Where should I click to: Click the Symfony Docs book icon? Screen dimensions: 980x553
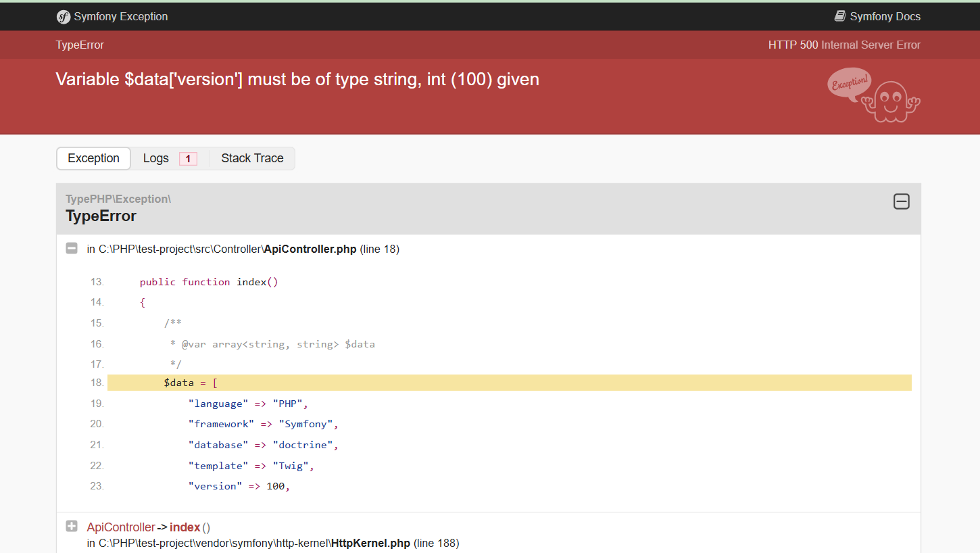pyautogui.click(x=840, y=16)
